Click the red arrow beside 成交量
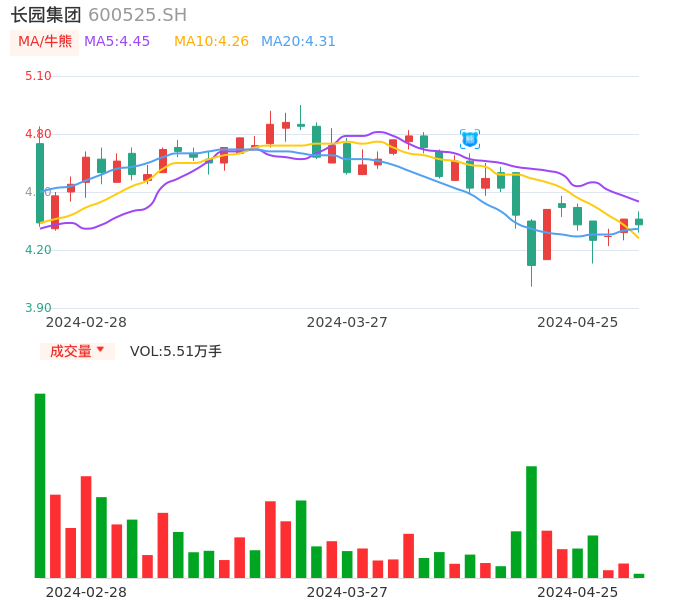This screenshot has width=686, height=606. click(x=100, y=350)
